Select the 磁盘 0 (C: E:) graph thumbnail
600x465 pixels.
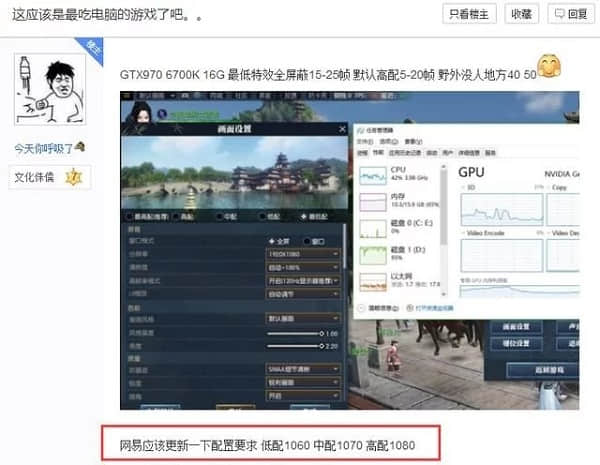tap(373, 229)
